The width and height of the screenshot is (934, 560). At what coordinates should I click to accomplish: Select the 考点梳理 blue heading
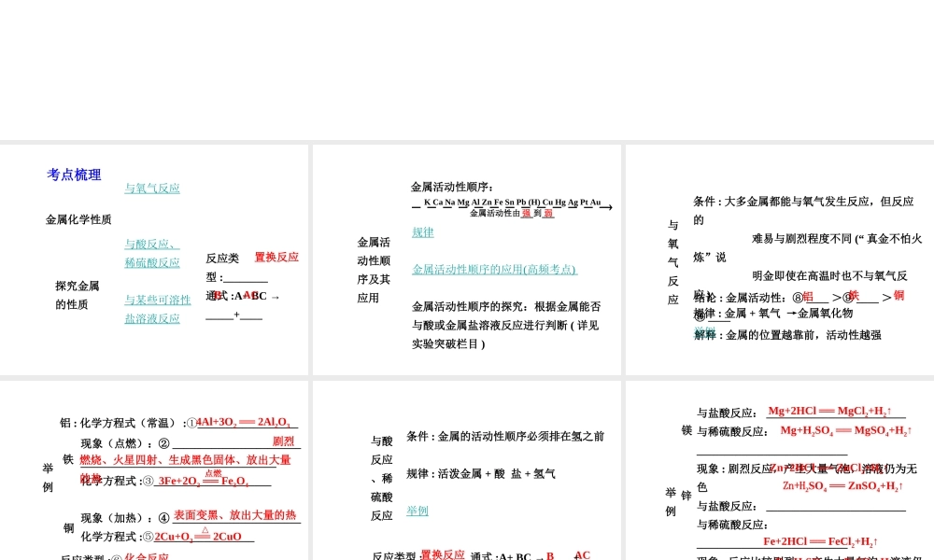74,175
